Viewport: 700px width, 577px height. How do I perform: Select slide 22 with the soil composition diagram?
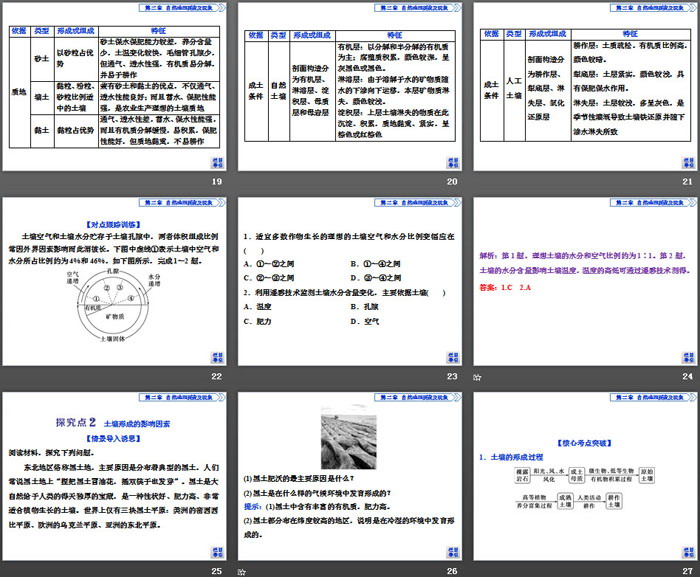tap(116, 280)
